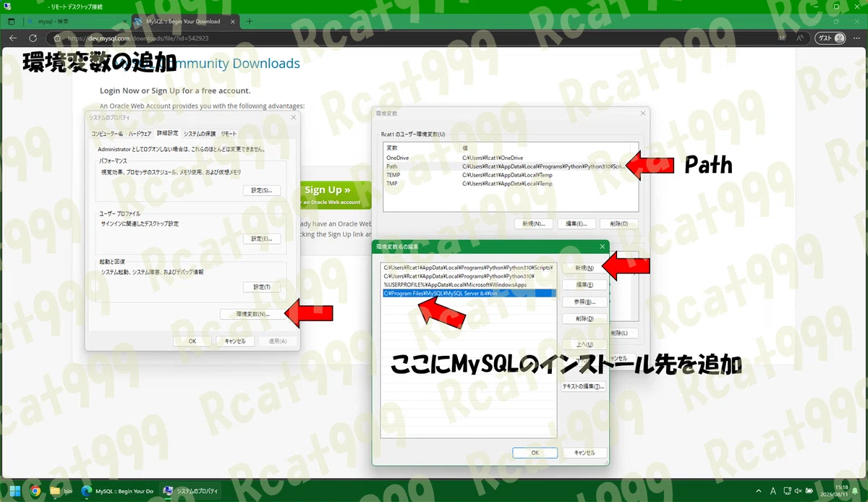The image size is (868, 502).
Task: Click the 環境変数(N)... button
Action: pos(252,314)
